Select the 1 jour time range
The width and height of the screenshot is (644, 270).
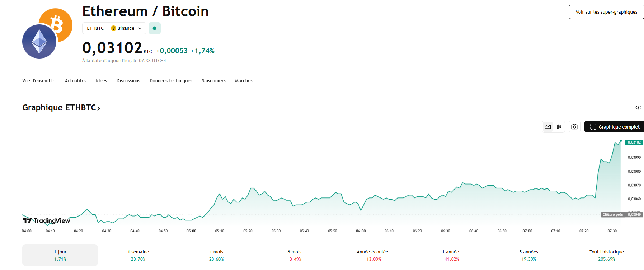tap(60, 255)
